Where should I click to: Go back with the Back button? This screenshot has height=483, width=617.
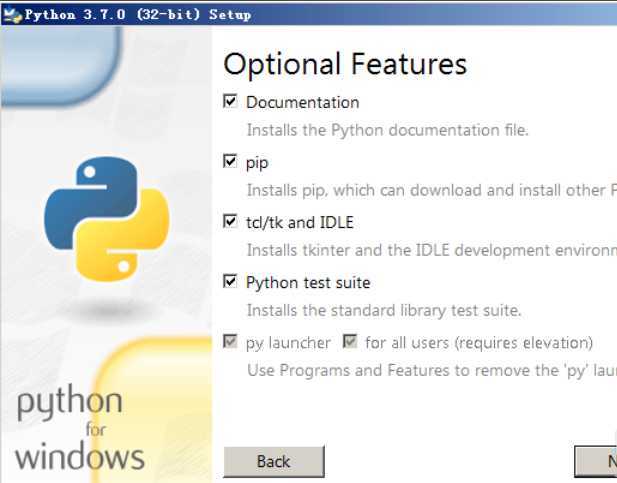[x=274, y=461]
